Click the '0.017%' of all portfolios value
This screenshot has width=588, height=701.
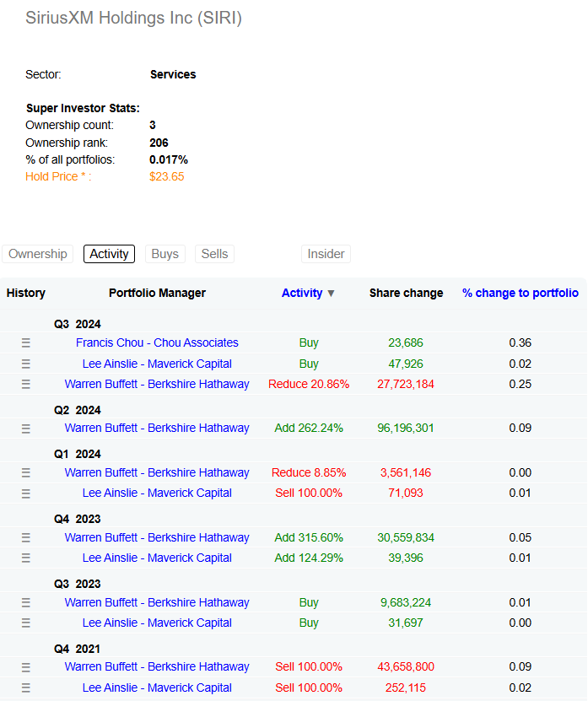169,159
